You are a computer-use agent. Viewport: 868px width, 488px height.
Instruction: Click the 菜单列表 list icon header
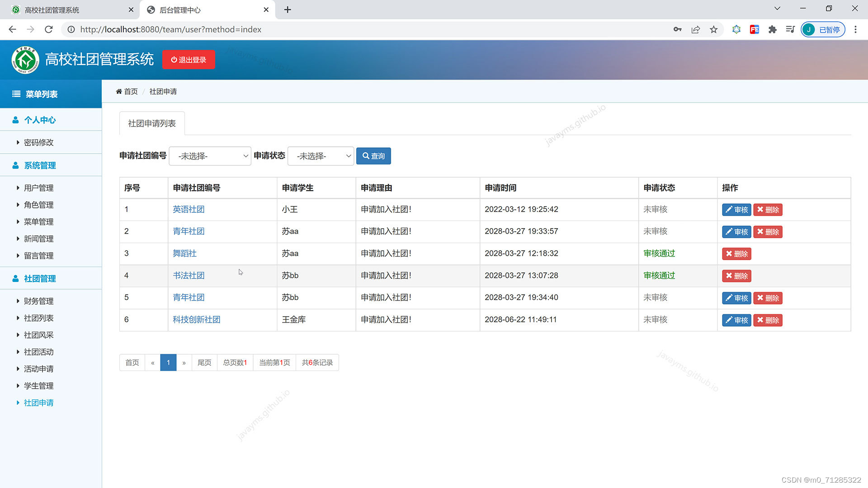[35, 94]
